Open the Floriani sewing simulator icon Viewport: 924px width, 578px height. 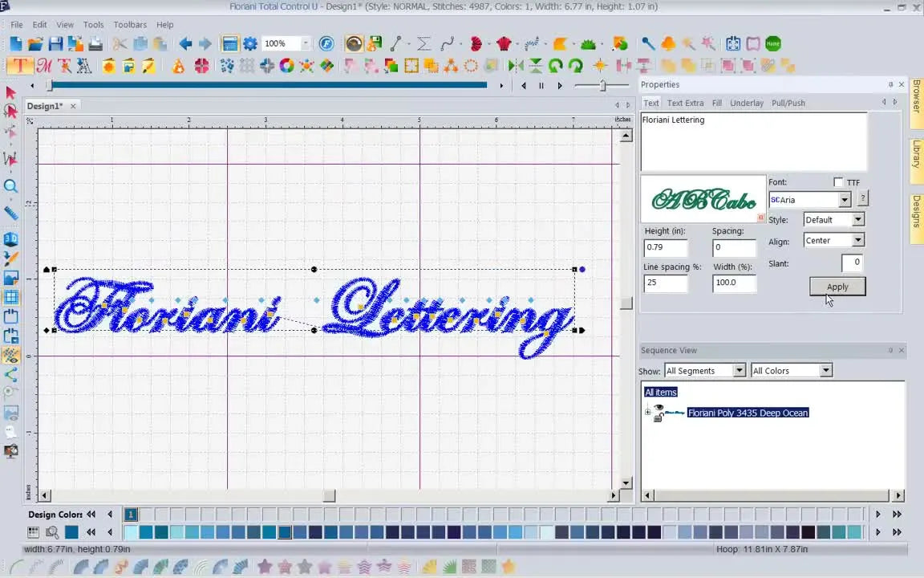point(326,43)
